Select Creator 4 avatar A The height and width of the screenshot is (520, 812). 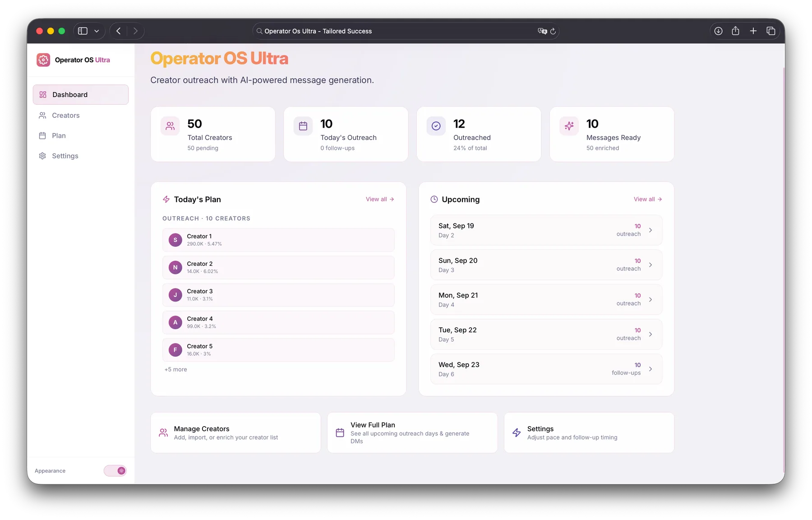click(x=175, y=322)
